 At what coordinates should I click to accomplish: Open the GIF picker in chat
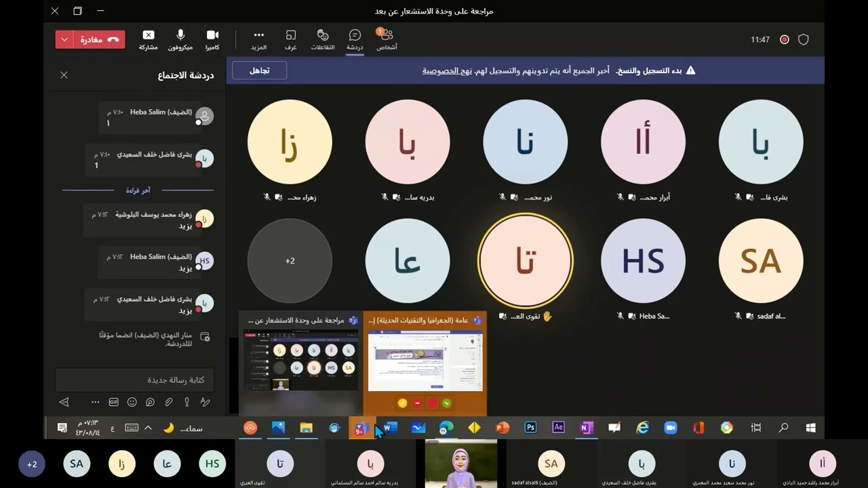pos(114,402)
